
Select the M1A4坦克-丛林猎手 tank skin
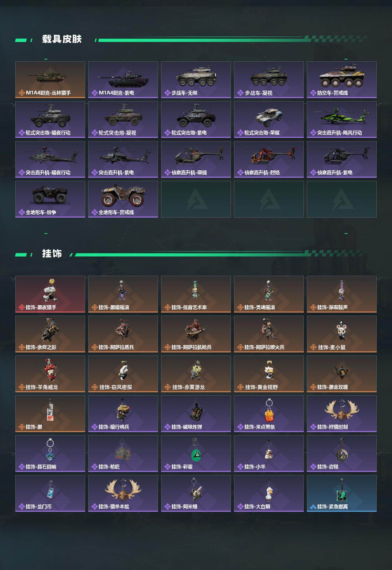50,80
